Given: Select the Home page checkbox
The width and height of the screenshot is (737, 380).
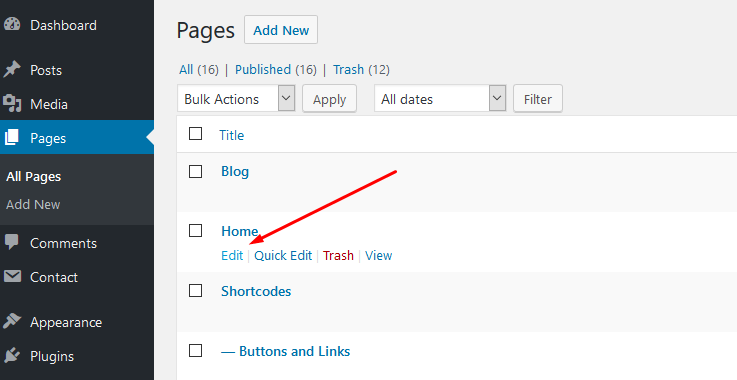Looking at the screenshot, I should [x=196, y=231].
